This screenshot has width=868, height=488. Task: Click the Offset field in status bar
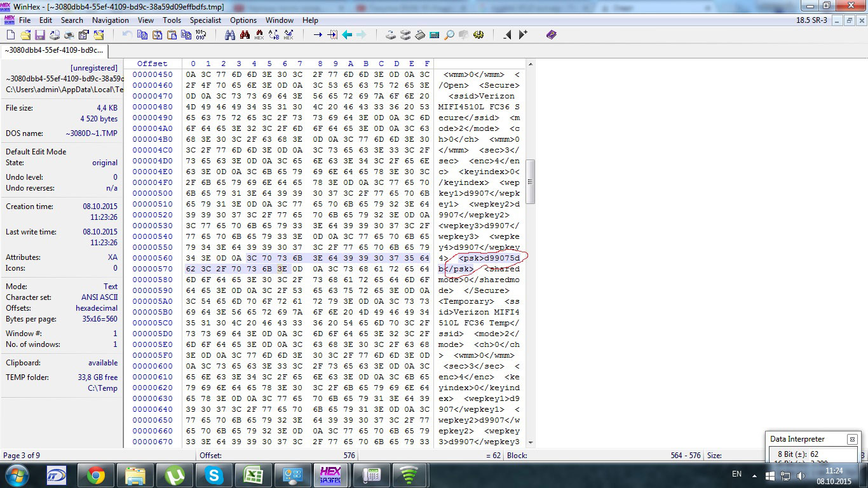(278, 456)
